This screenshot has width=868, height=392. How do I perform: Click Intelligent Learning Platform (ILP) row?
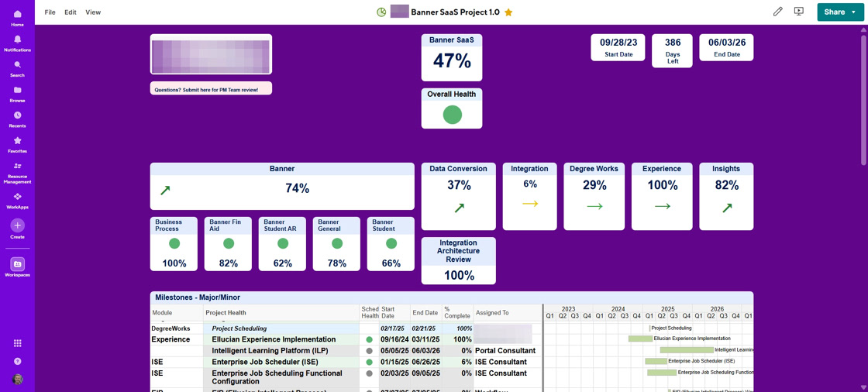(346, 350)
